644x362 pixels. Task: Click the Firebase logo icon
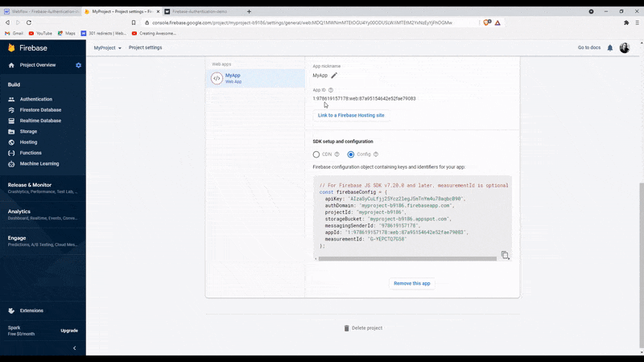point(11,48)
